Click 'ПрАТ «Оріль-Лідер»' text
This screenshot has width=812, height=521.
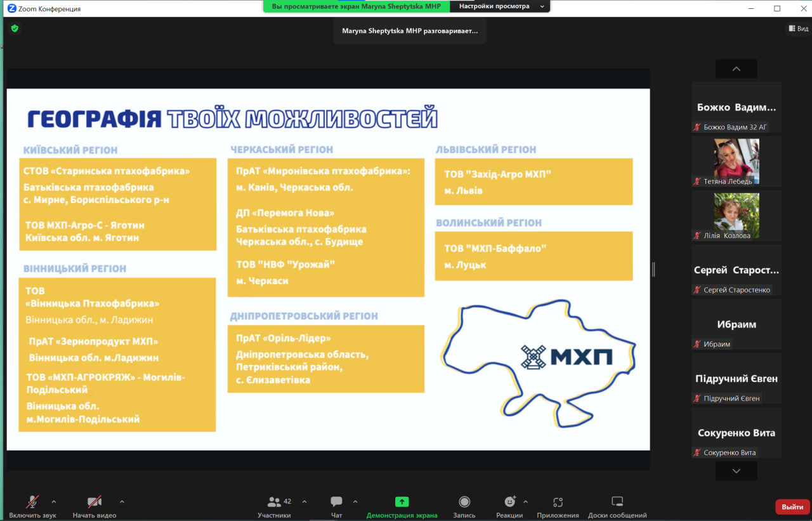pyautogui.click(x=284, y=339)
